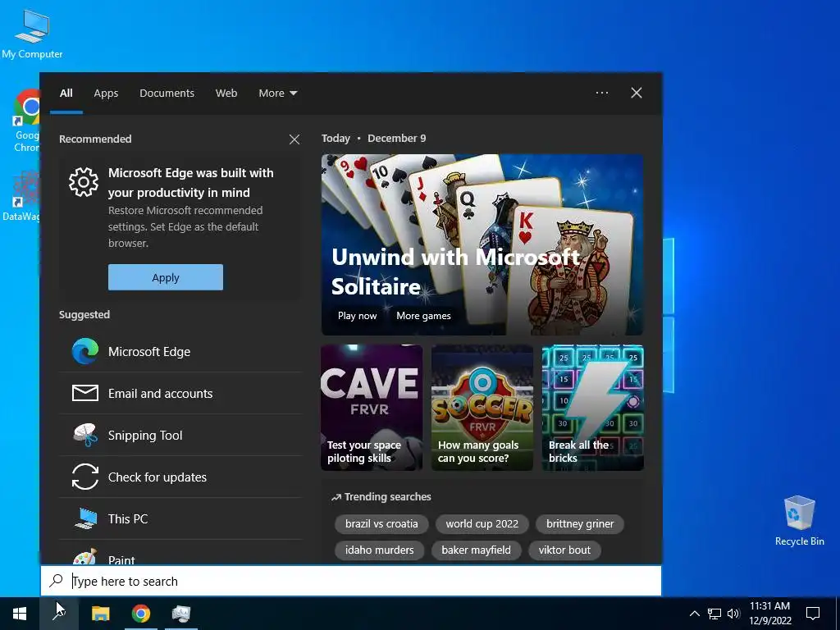
Task: Search trending 'viktor bout'
Action: pyautogui.click(x=564, y=550)
